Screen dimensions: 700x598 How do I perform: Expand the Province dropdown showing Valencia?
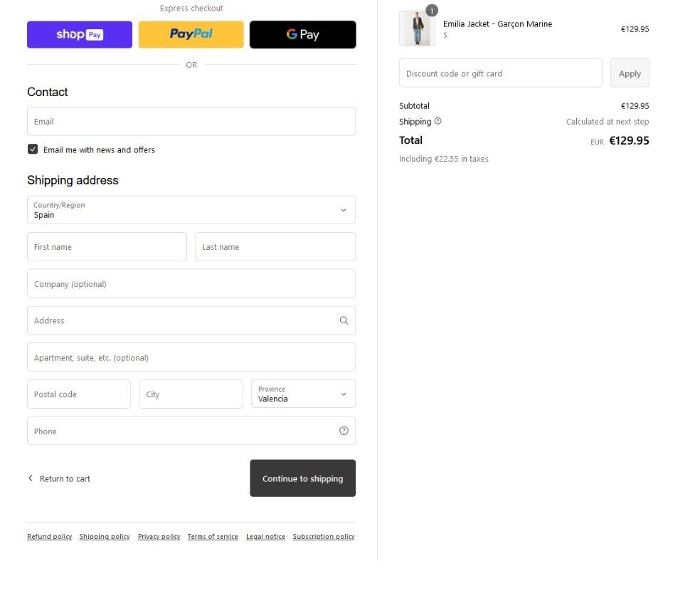[x=303, y=394]
